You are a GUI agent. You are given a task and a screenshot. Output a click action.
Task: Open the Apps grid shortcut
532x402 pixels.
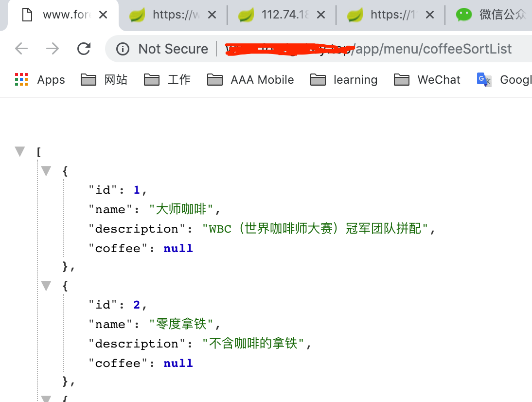(x=40, y=80)
